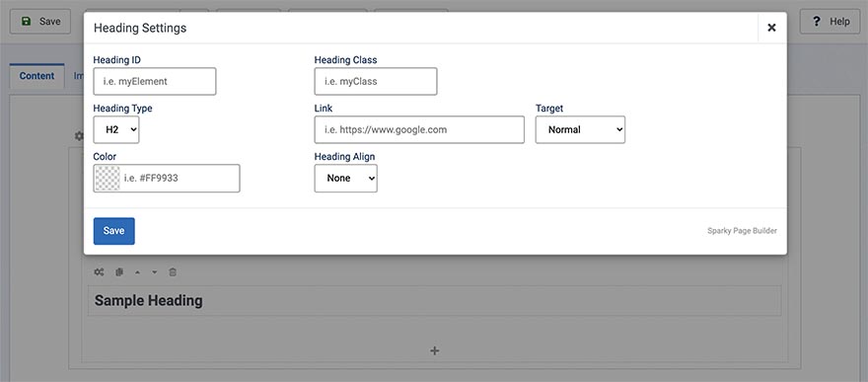The width and height of the screenshot is (868, 382).
Task: Click the Heading Class label
Action: [345, 60]
